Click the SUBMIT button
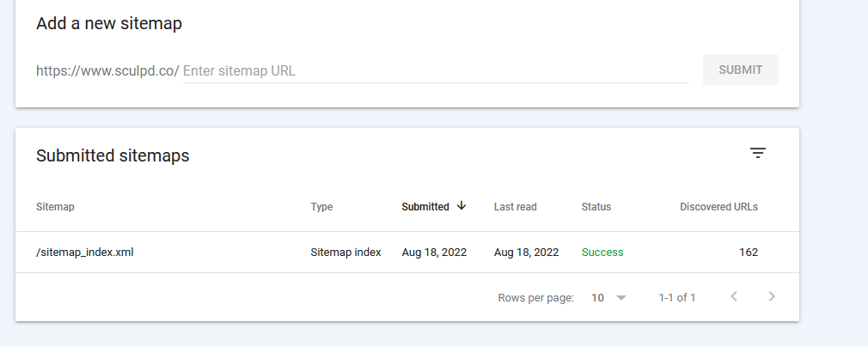 (741, 70)
